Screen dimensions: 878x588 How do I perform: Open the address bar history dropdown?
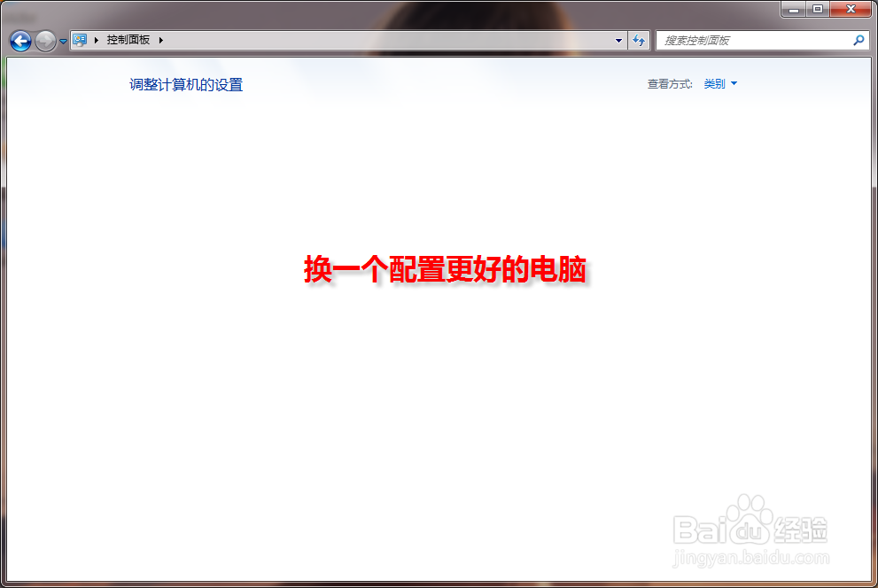[618, 40]
